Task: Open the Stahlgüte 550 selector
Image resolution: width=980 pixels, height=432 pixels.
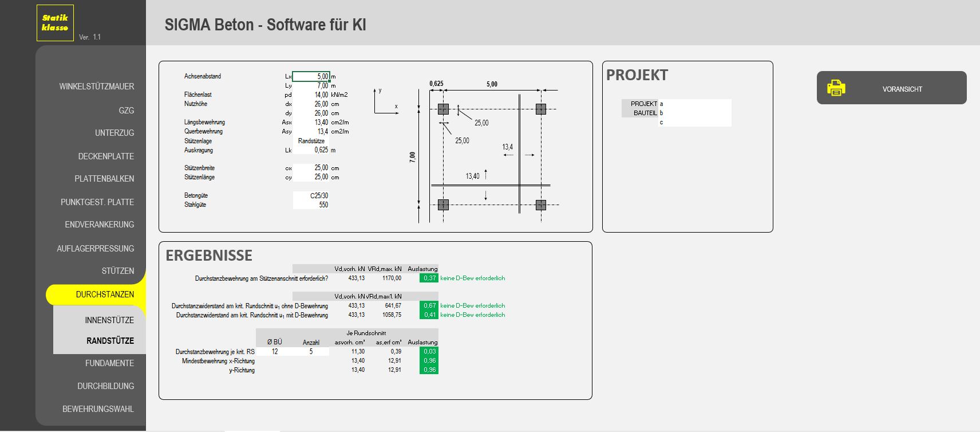Action: 311,205
